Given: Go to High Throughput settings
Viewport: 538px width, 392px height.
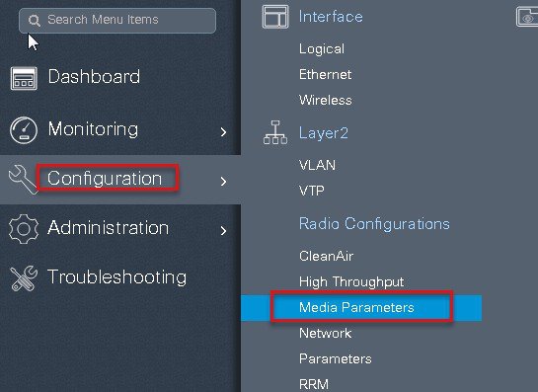Looking at the screenshot, I should (x=351, y=281).
